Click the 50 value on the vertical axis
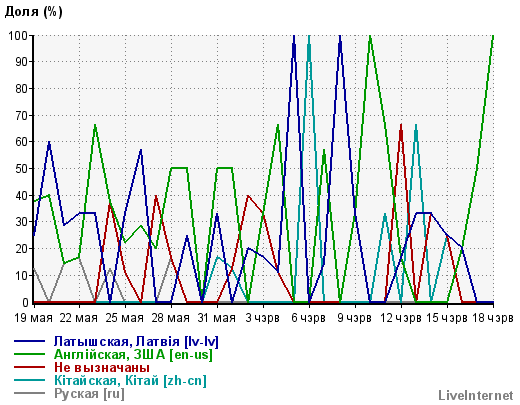Viewport: 520px width, 405px height. click(22, 169)
